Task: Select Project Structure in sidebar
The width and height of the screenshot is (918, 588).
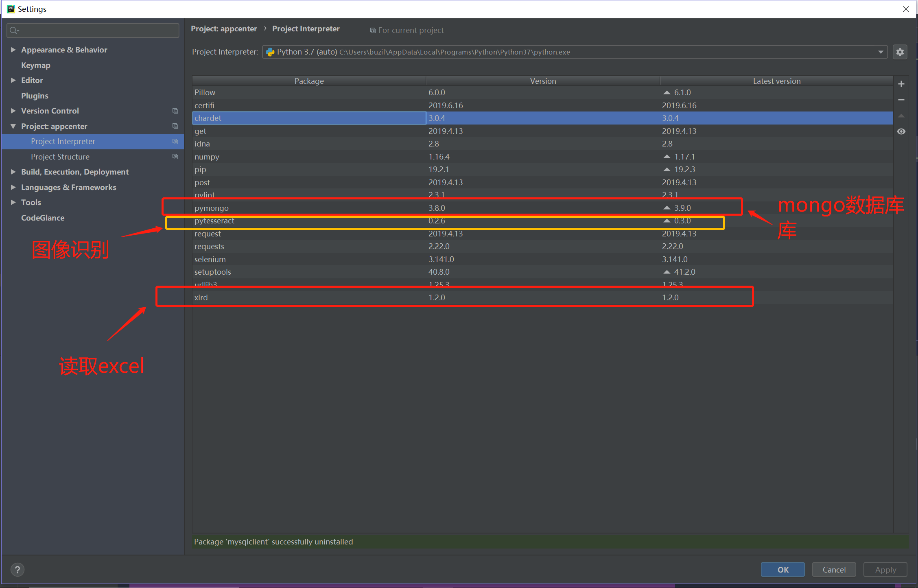Action: point(60,157)
